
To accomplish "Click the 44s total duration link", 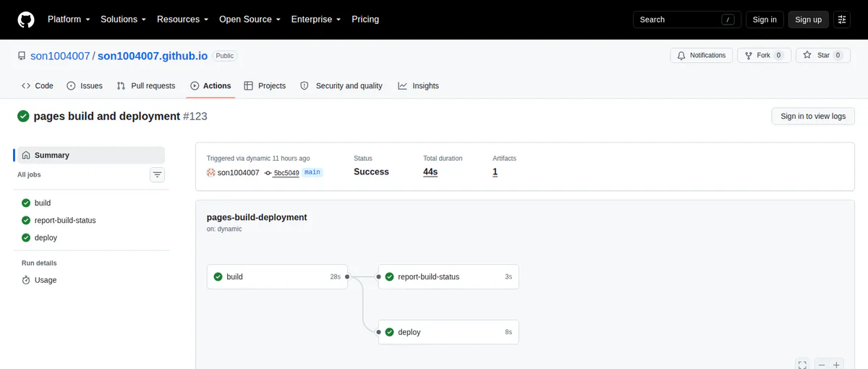I will point(430,172).
